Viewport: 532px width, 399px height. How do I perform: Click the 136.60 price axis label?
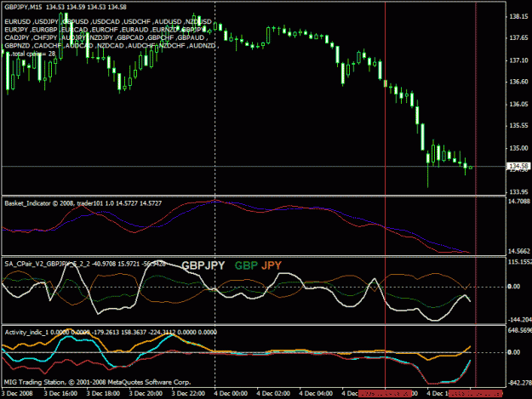tap(518, 82)
